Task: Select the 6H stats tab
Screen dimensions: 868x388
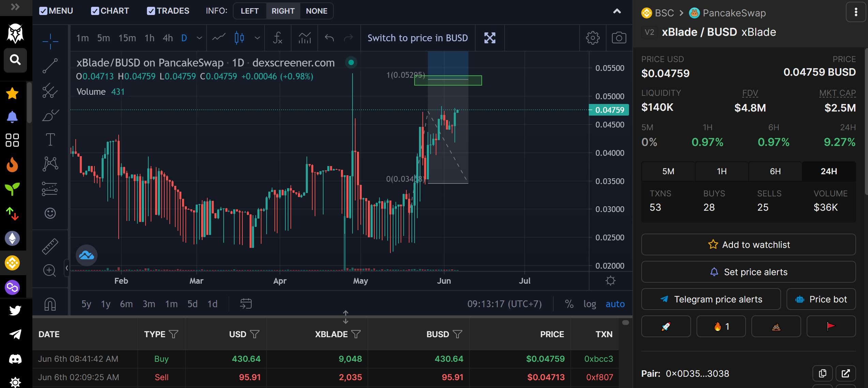Action: pos(775,171)
